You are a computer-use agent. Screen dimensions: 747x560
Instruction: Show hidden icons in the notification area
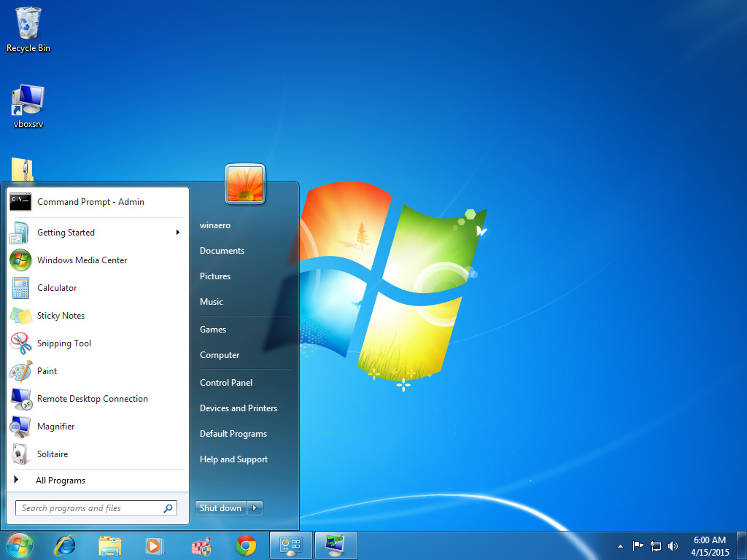[619, 545]
